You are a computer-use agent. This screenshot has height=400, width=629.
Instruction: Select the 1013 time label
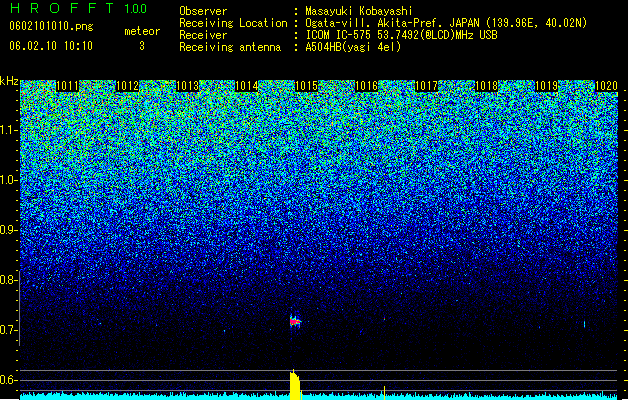click(x=187, y=86)
